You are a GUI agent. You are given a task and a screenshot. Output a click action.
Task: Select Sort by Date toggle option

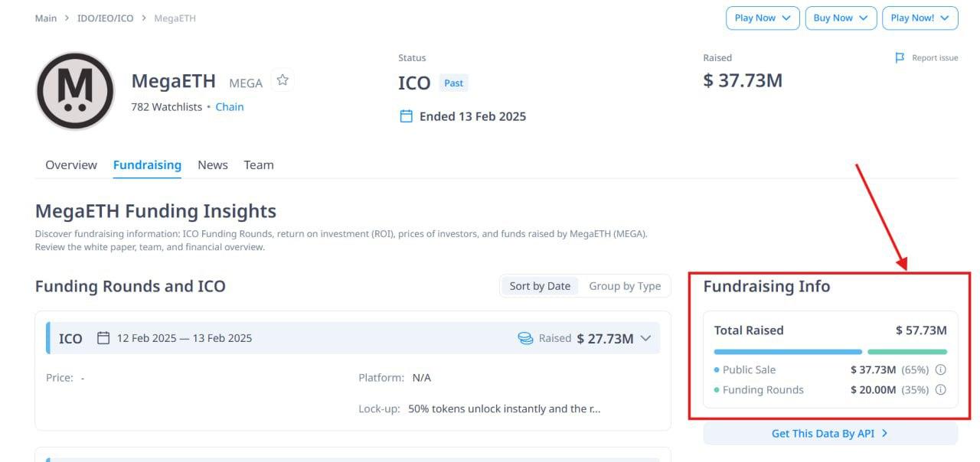click(x=540, y=286)
